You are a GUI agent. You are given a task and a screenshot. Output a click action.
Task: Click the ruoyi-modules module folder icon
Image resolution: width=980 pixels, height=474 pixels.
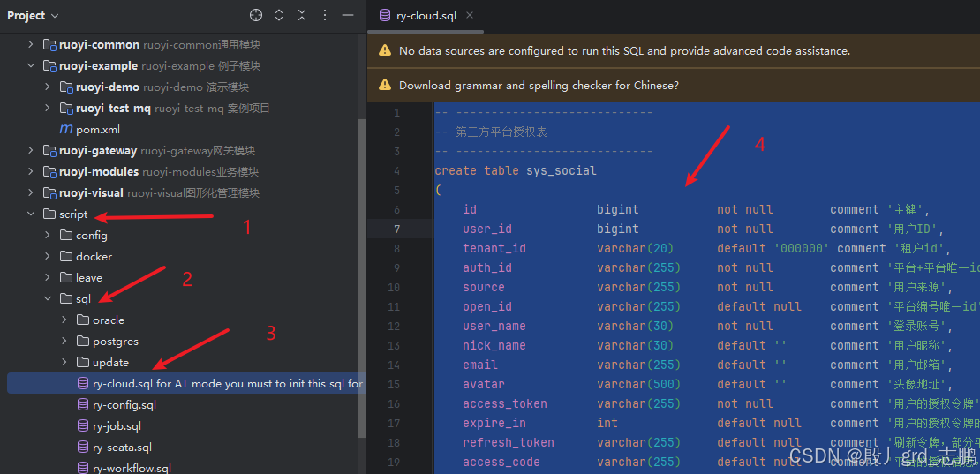49,172
